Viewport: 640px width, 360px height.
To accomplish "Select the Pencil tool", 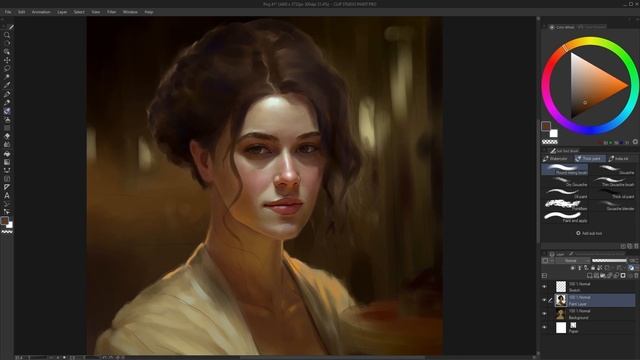I will (x=7, y=102).
